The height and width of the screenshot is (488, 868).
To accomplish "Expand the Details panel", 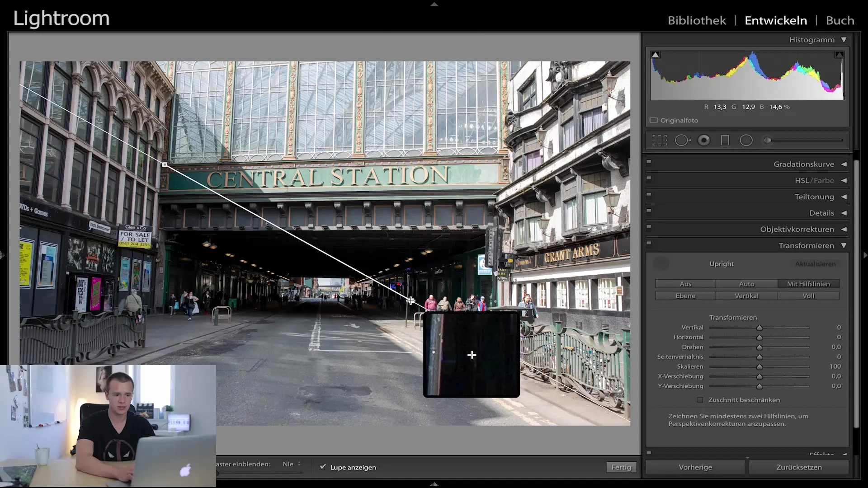I will coord(844,213).
